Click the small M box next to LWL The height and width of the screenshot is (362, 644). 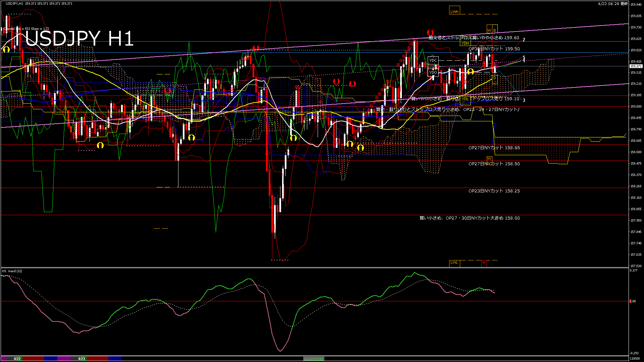tap(484, 263)
